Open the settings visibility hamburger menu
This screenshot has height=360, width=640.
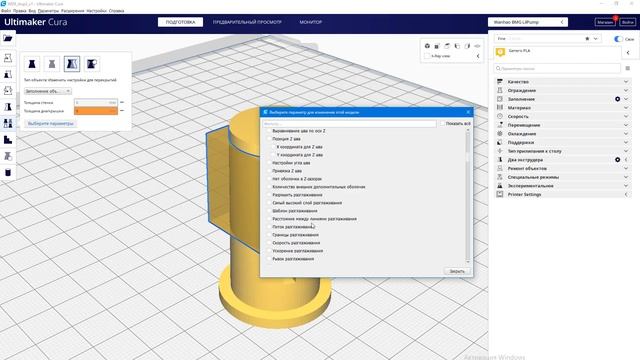(x=628, y=68)
